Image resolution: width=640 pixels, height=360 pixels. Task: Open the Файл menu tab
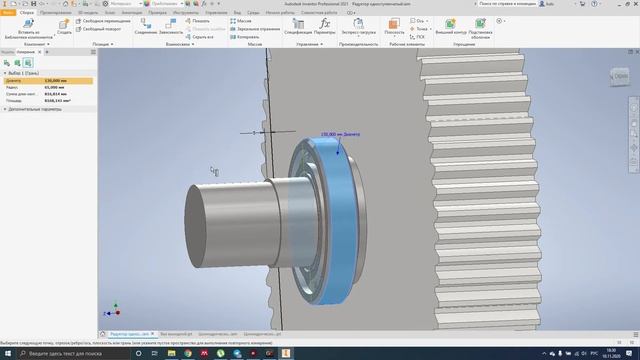coord(8,13)
